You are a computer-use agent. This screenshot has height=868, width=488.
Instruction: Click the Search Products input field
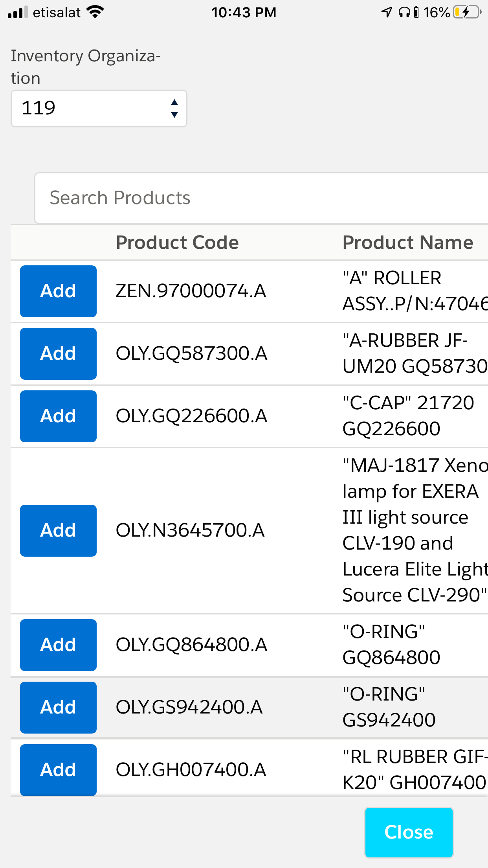[x=261, y=198]
